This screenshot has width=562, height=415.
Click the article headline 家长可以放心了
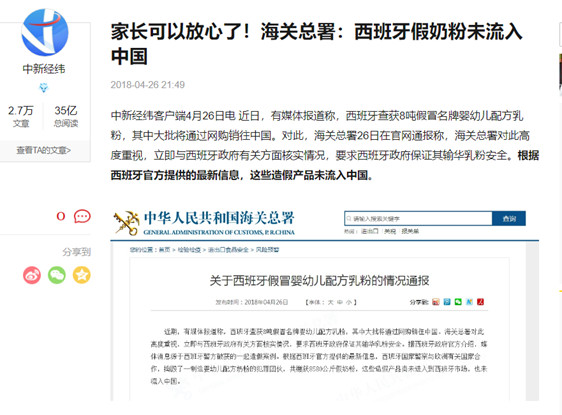316,44
